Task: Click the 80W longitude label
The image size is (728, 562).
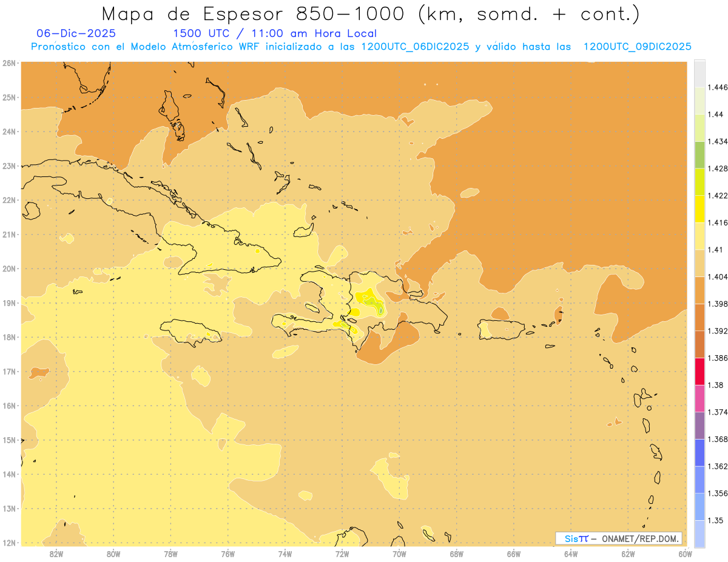Action: 113,554
